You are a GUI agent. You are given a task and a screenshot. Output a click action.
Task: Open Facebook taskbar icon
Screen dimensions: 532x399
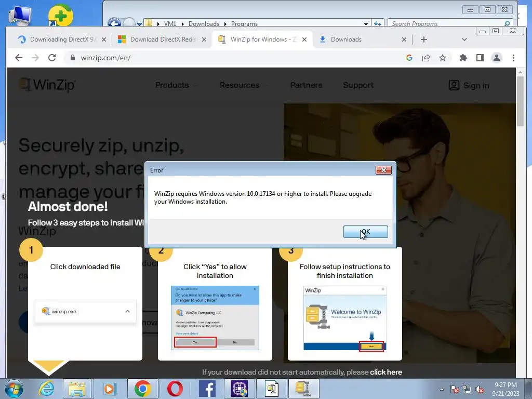[x=207, y=389]
